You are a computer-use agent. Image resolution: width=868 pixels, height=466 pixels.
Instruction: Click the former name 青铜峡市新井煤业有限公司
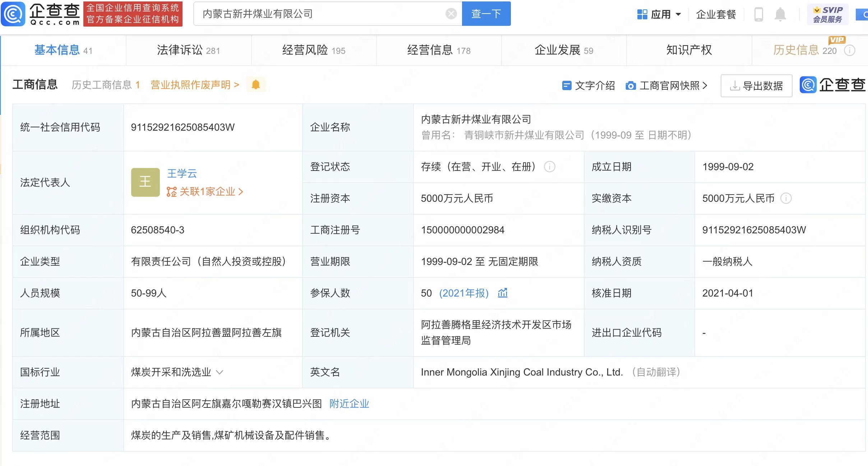(x=524, y=135)
